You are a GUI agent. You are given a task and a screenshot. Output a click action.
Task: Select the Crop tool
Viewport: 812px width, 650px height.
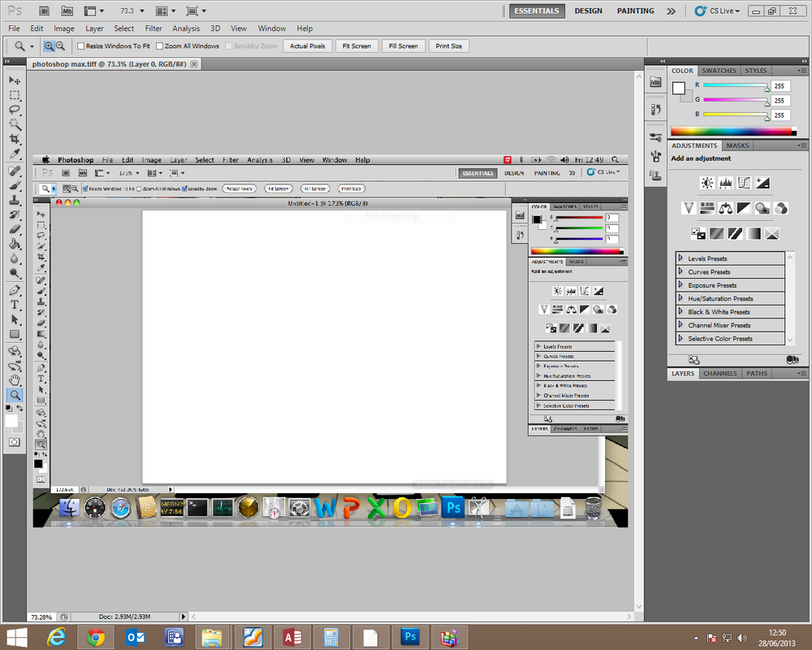pyautogui.click(x=15, y=138)
